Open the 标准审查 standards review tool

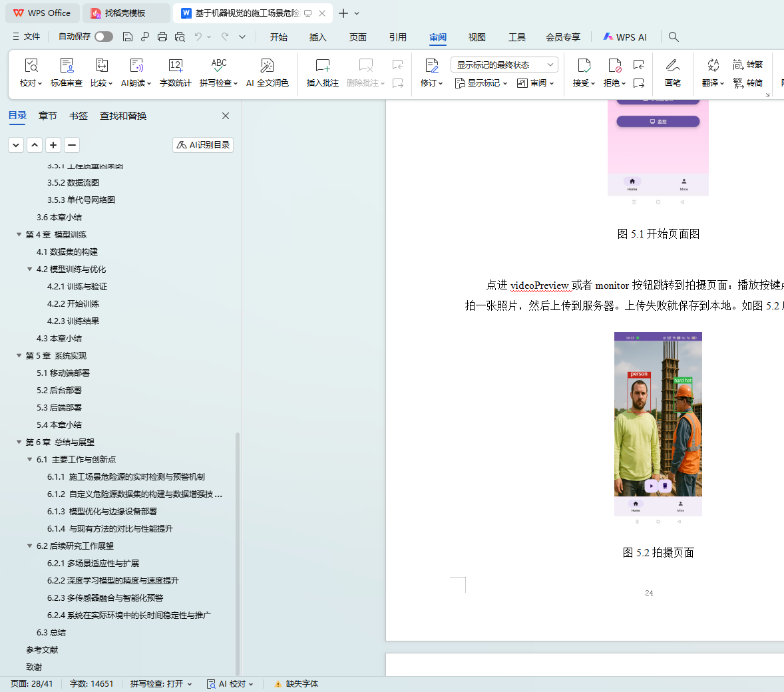pos(67,65)
